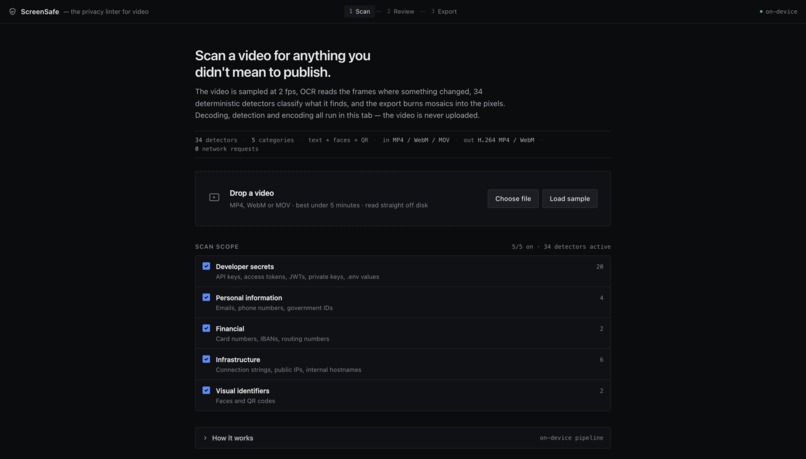The image size is (806, 459).
Task: Toggle the Personal information checkbox
Action: coord(206,298)
